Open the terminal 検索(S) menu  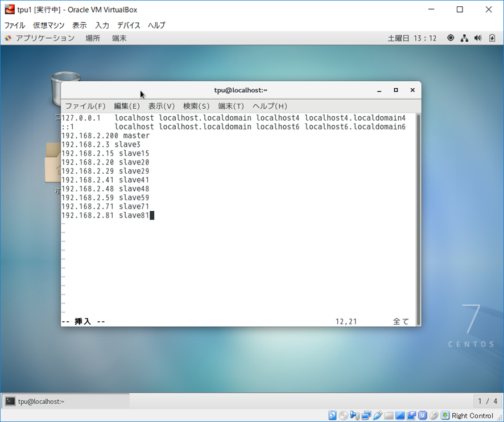[196, 106]
